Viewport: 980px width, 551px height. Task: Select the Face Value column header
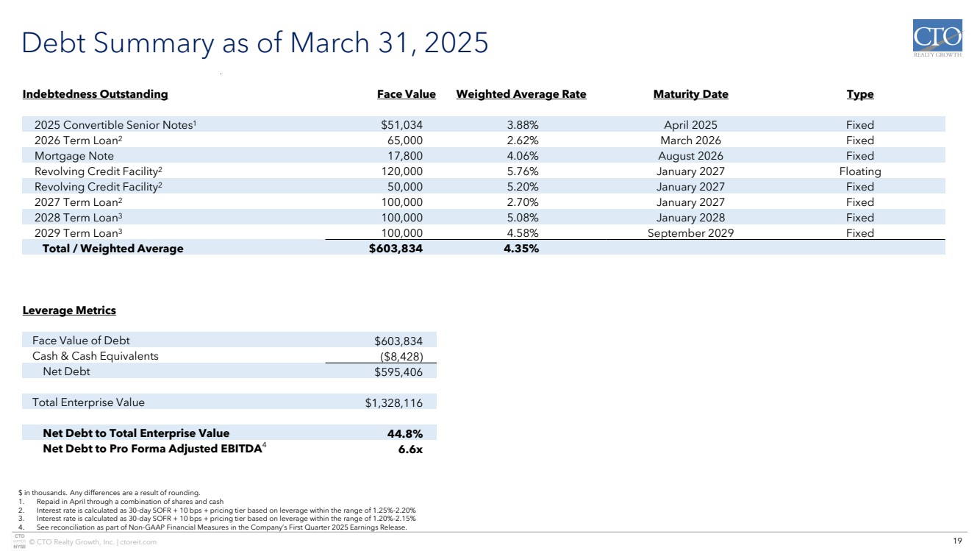coord(406,94)
